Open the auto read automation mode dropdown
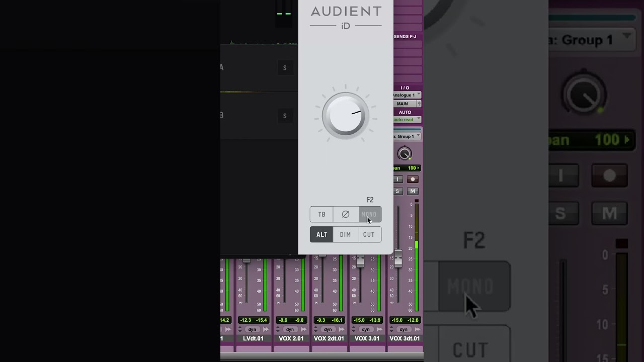This screenshot has width=644, height=362. 407,120
